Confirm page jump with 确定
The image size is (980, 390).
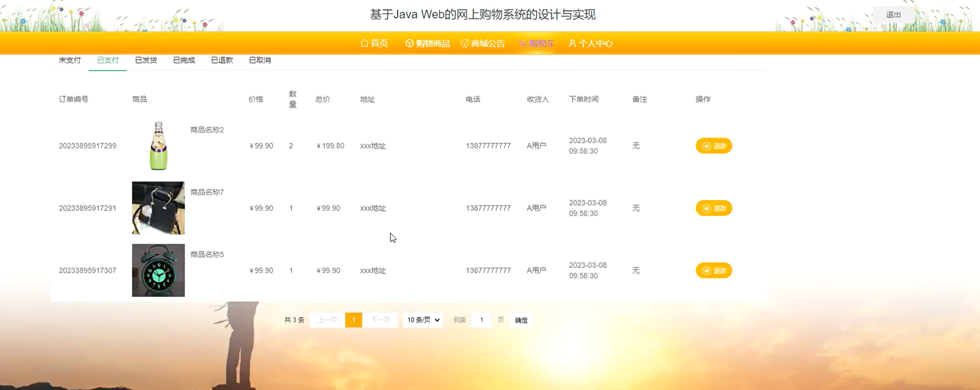(521, 320)
